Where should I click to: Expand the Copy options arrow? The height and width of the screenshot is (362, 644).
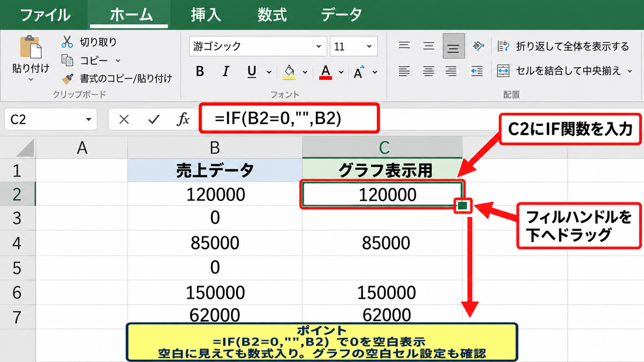[118, 60]
